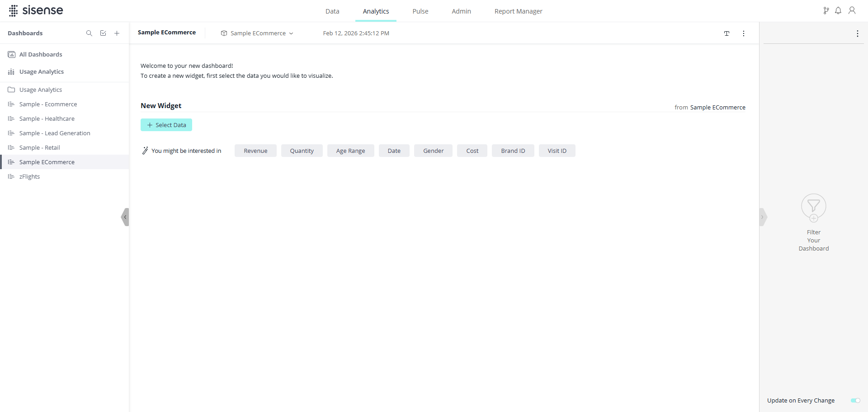The width and height of the screenshot is (868, 412).
Task: Open dashboard three-dot options menu
Action: (743, 33)
